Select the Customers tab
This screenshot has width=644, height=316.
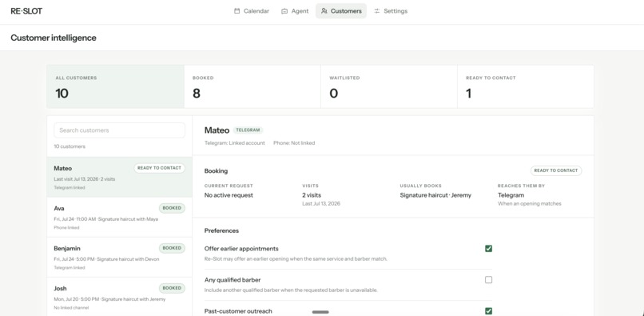tap(341, 11)
